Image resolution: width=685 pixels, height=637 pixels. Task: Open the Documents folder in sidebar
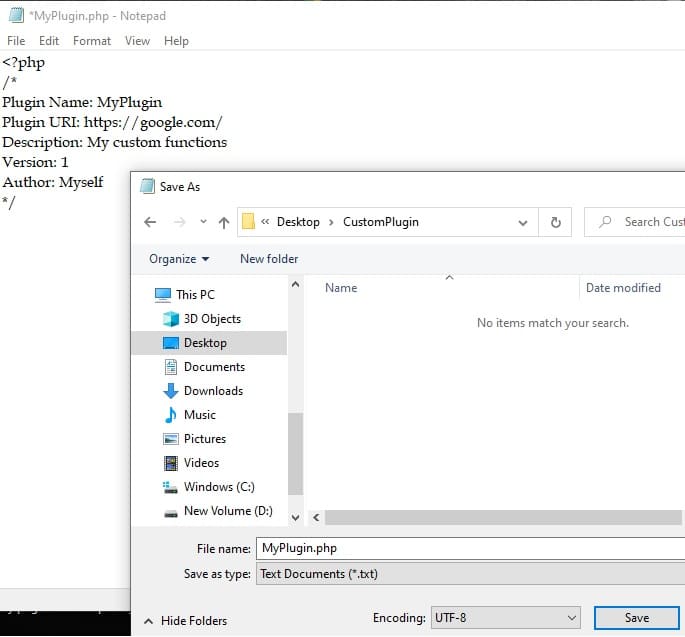pyautogui.click(x=214, y=367)
